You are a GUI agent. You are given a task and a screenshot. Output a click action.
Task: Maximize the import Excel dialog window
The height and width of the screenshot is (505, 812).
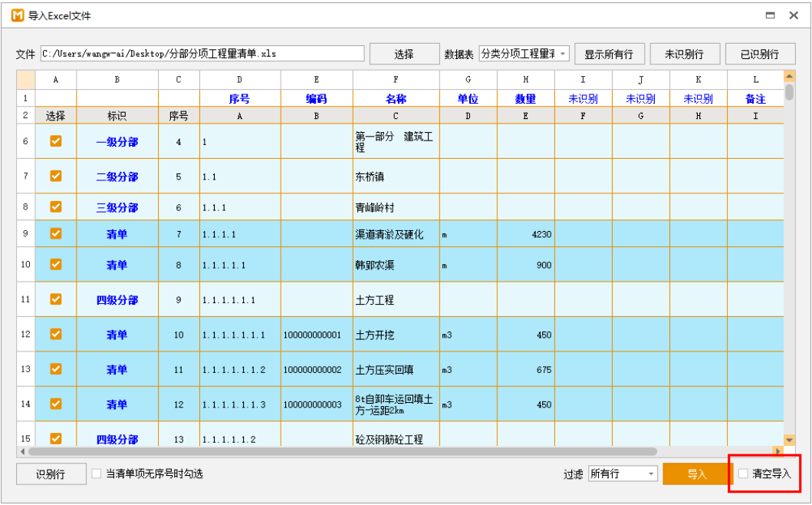point(770,15)
